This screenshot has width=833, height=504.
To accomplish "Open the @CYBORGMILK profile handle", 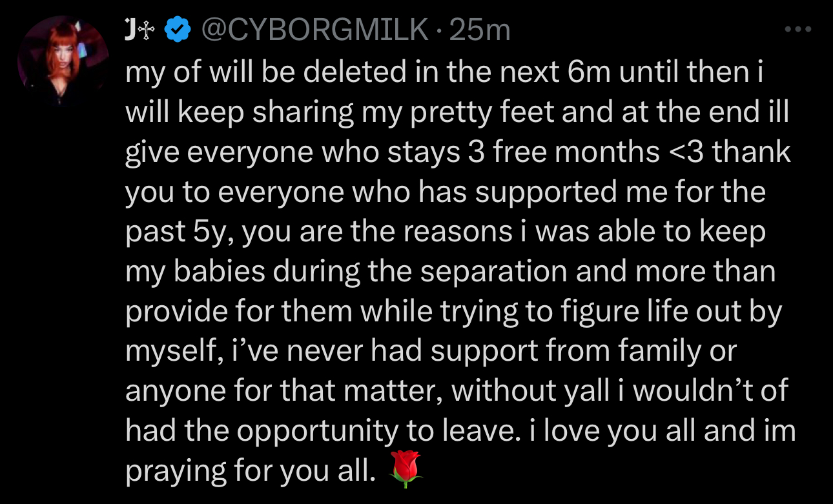I will [x=315, y=30].
